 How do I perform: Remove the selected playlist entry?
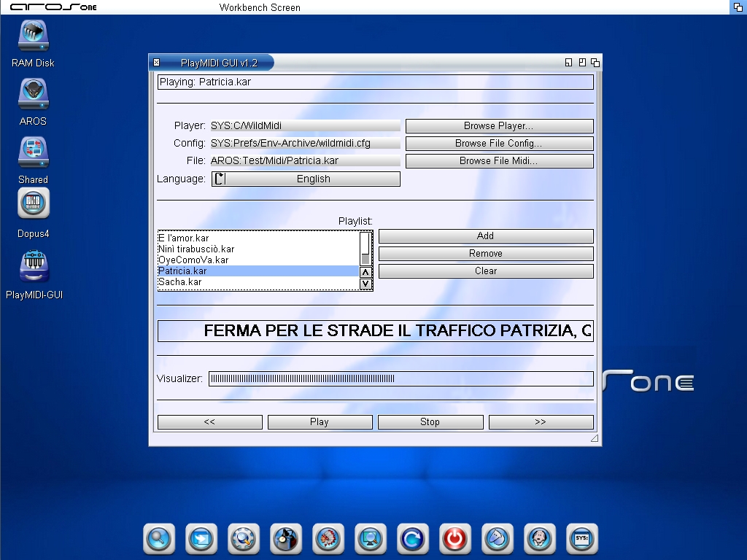tap(486, 253)
